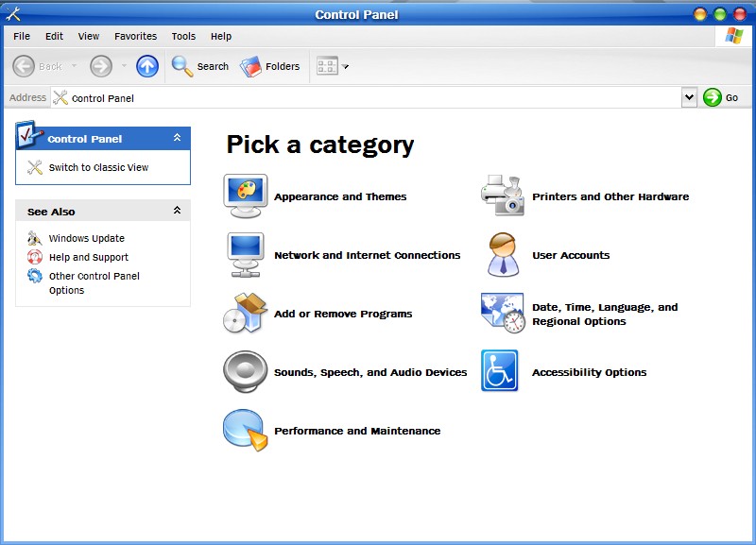Click the Network and Internet Connections icon

[x=246, y=255]
